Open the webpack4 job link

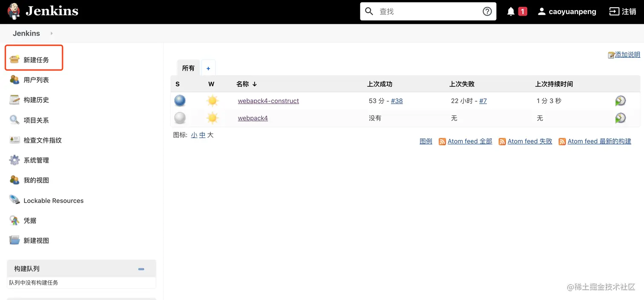[x=253, y=118]
